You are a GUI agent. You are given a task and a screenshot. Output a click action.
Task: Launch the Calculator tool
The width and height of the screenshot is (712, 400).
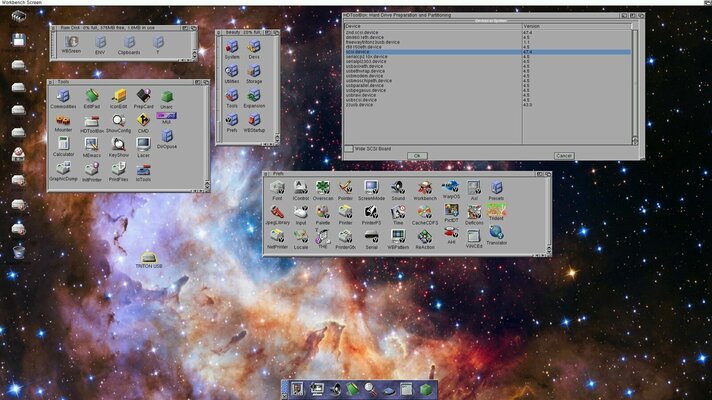coord(62,145)
